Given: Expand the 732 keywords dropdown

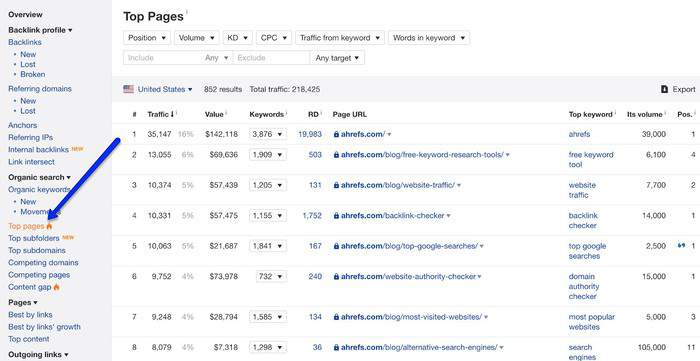Looking at the screenshot, I should point(271,277).
